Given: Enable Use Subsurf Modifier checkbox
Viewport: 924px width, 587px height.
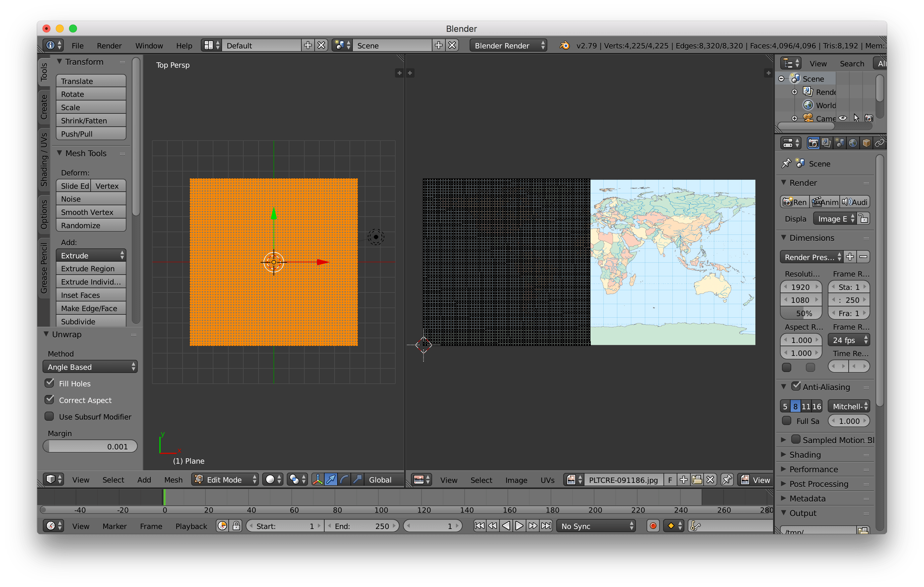Looking at the screenshot, I should pos(49,417).
